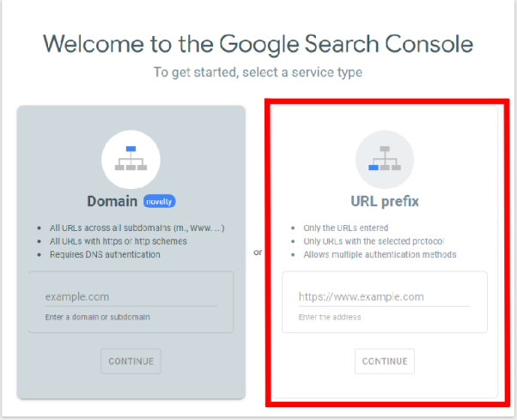Click the 'or' separator between cards

click(258, 253)
